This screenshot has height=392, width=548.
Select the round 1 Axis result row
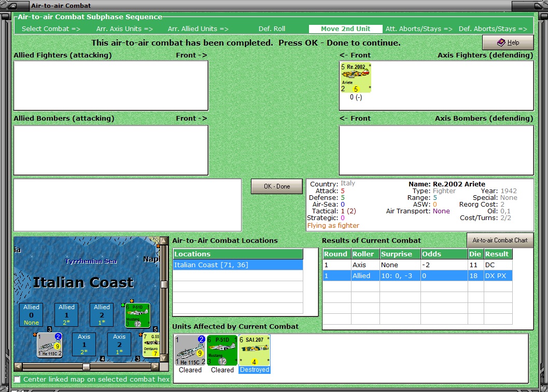[x=417, y=265]
